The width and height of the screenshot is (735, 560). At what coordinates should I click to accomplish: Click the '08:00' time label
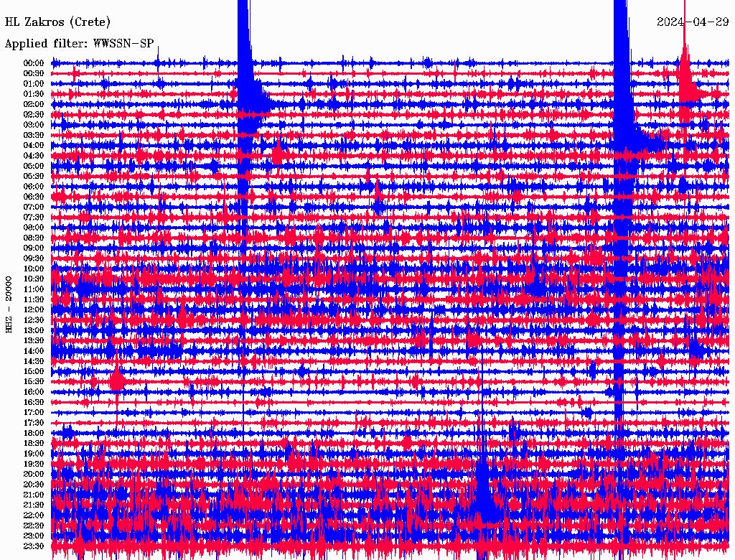pos(34,228)
